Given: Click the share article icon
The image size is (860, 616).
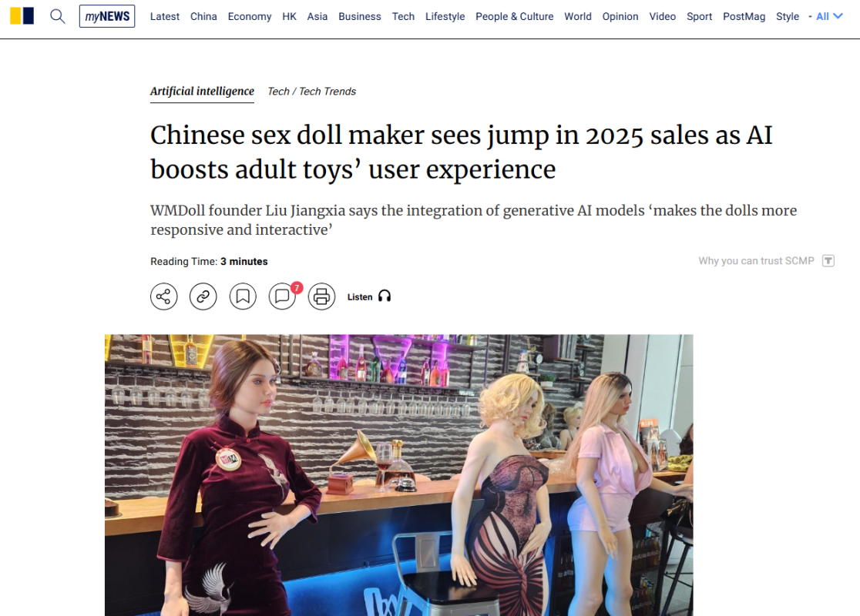Looking at the screenshot, I should pyautogui.click(x=164, y=296).
